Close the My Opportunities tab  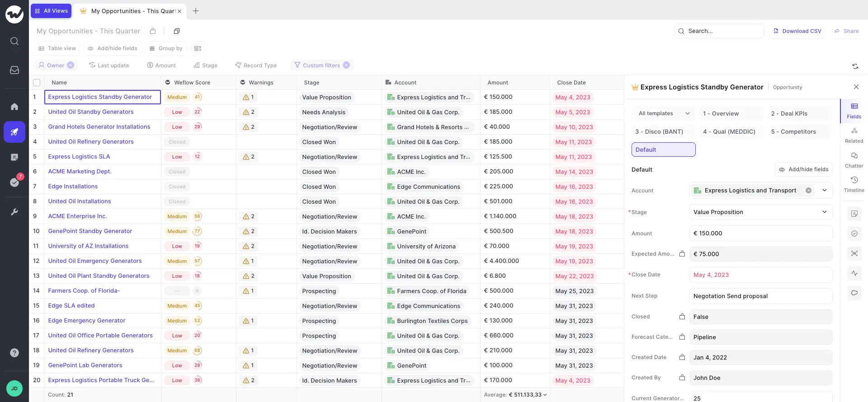pyautogui.click(x=179, y=11)
